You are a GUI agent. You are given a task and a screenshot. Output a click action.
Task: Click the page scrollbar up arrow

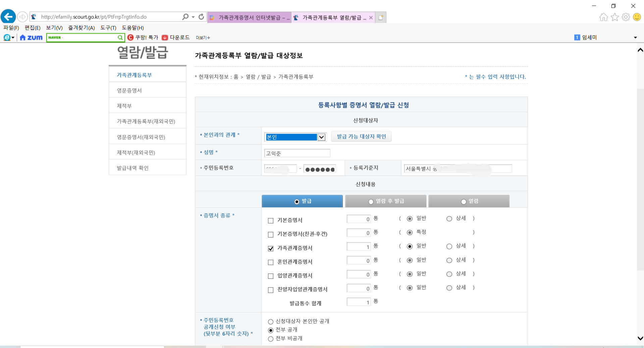pos(640,50)
